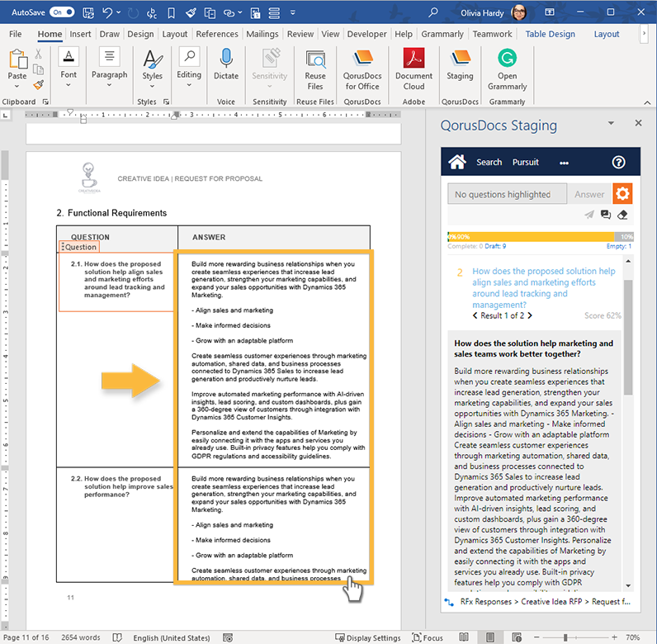Screen dimensions: 657x644
Task: Click the results pane scrollbar
Action: click(x=628, y=338)
